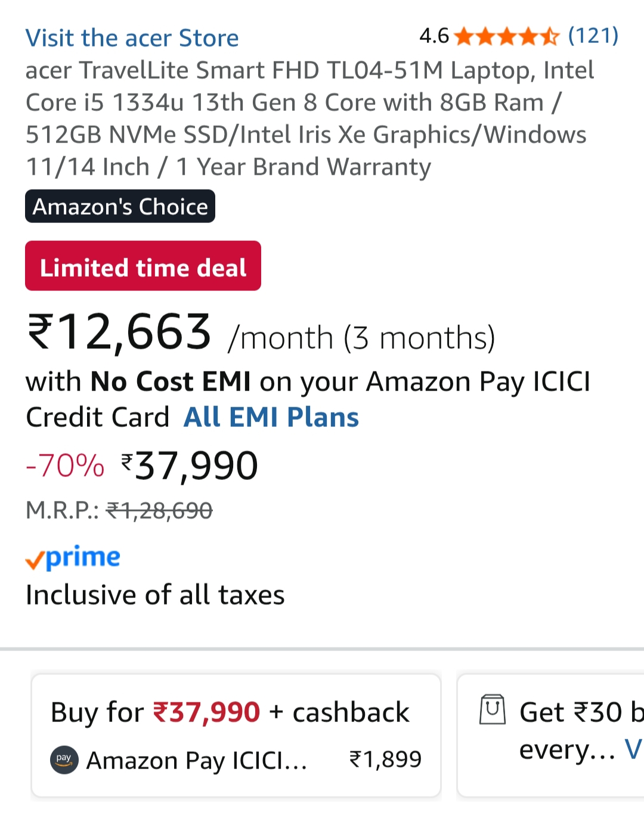Screen dimensions: 644x815
Task: Click the prime checkmark logo
Action: (x=73, y=558)
